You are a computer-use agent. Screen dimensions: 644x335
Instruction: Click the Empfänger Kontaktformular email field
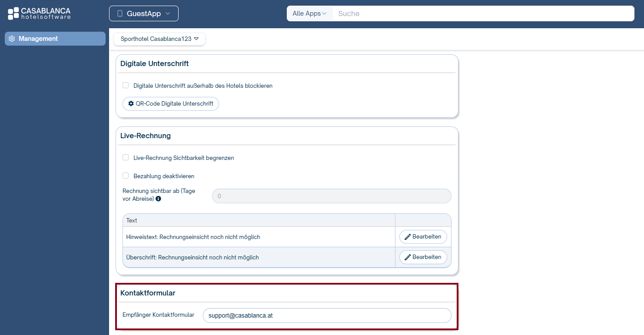coord(327,315)
